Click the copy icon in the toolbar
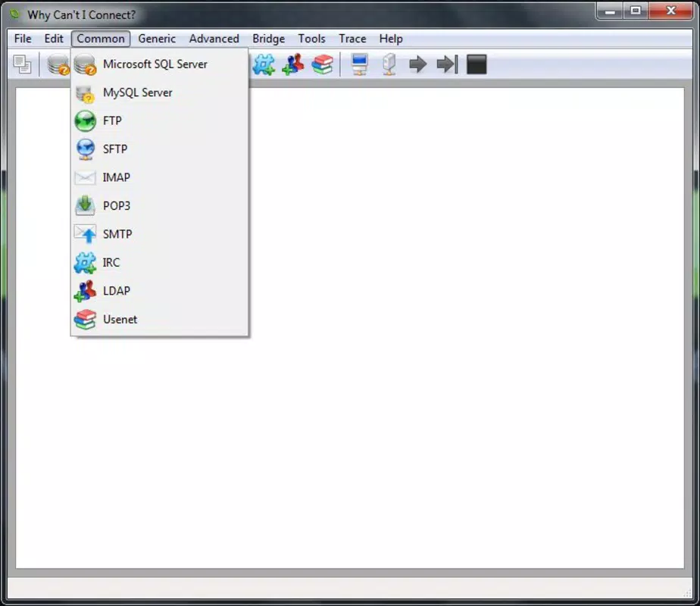 click(22, 64)
